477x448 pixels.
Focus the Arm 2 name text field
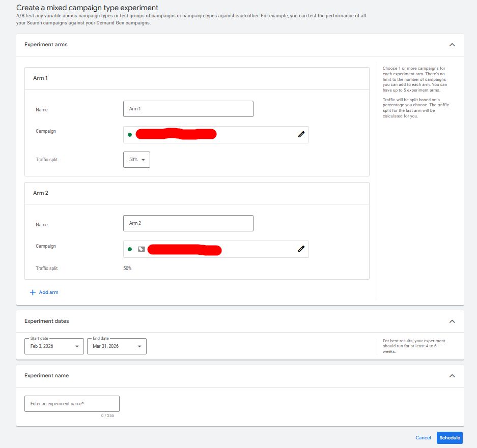click(x=188, y=223)
